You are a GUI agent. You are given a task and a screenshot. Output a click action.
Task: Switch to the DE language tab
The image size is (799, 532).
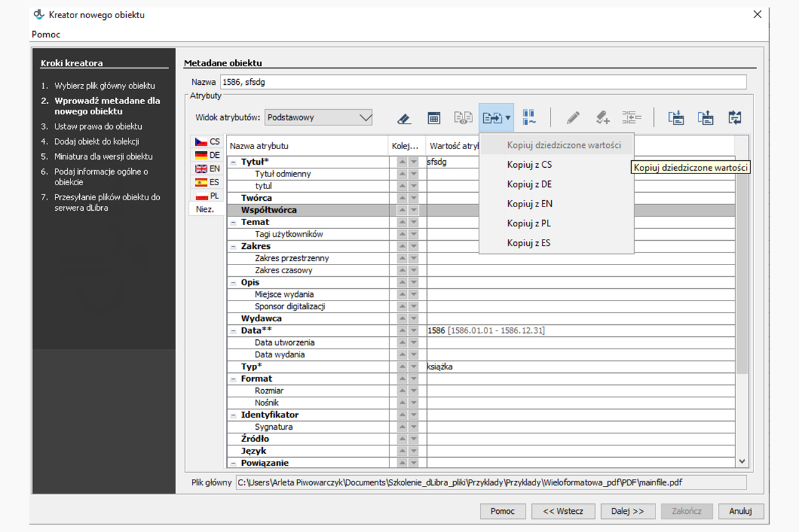click(207, 155)
